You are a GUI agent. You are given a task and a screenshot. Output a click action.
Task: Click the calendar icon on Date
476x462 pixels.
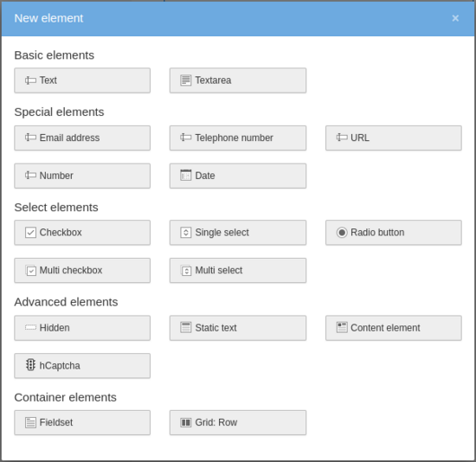[186, 176]
